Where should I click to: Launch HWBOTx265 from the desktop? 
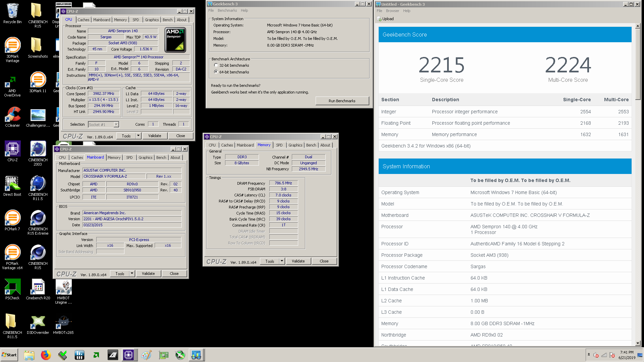(63, 324)
